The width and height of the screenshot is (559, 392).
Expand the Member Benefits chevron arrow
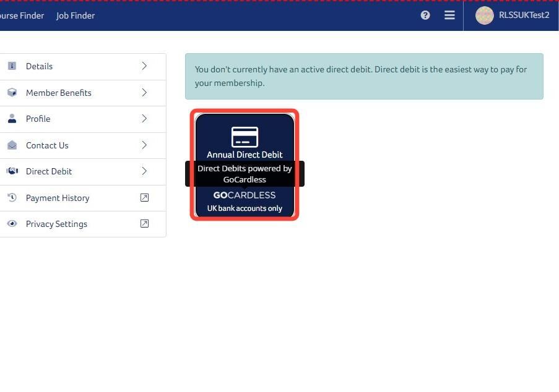pyautogui.click(x=144, y=93)
